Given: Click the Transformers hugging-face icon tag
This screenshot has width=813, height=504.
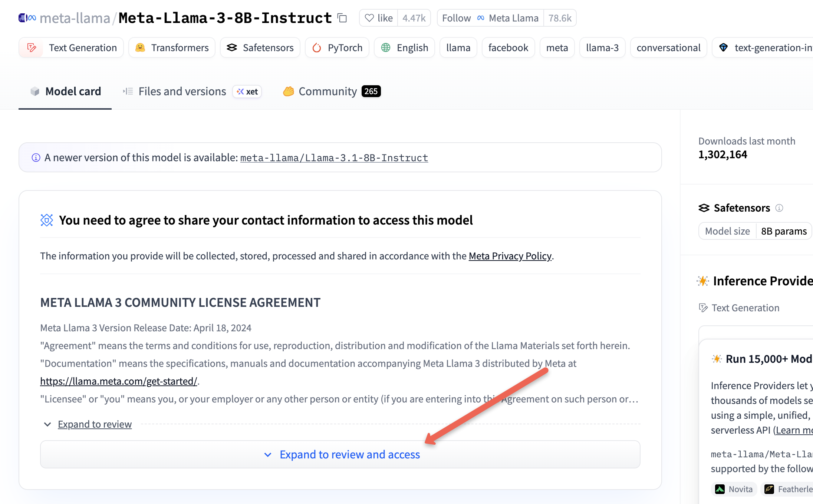Looking at the screenshot, I should click(140, 47).
